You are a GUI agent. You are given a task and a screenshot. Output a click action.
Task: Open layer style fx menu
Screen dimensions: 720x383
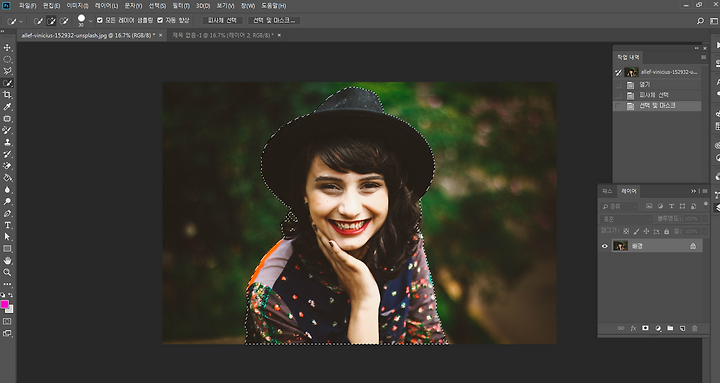(x=633, y=328)
